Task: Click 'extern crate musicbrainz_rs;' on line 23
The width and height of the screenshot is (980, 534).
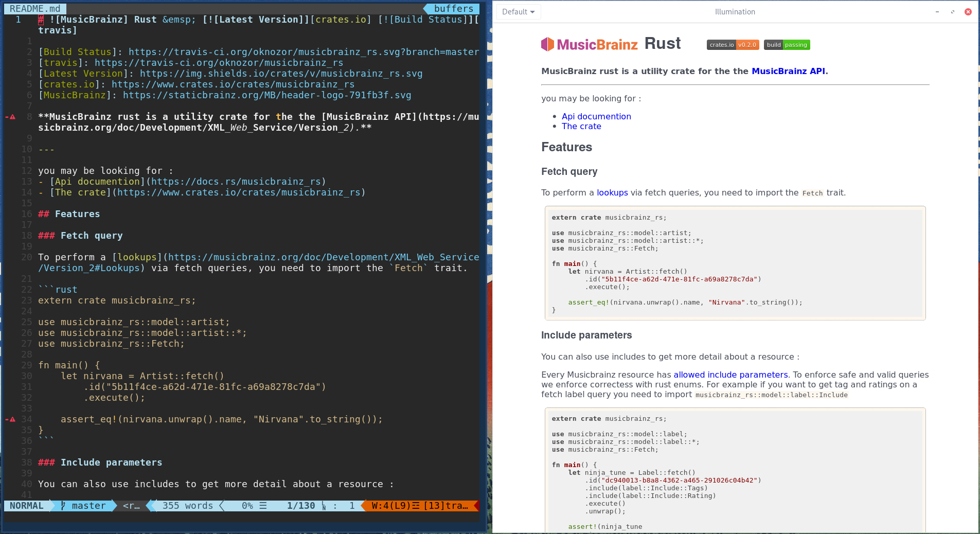Action: [x=117, y=300]
